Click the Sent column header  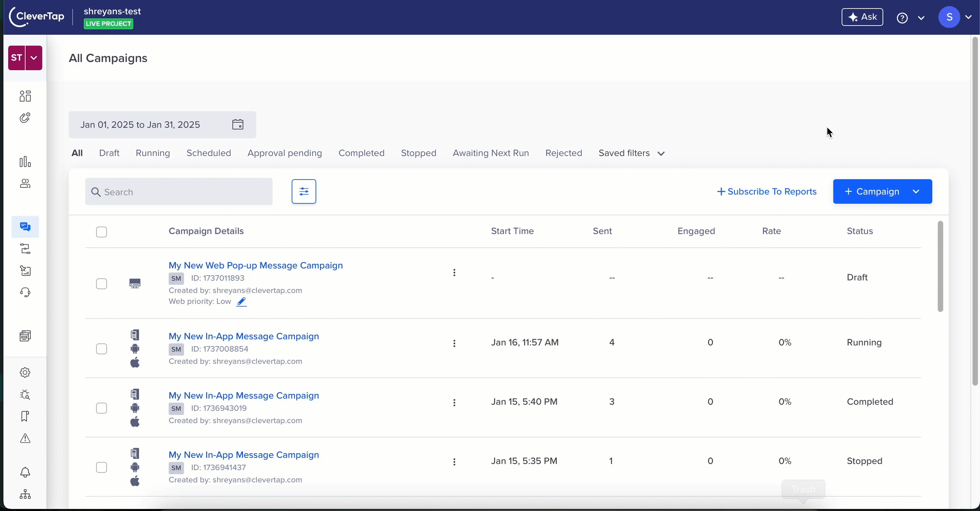pos(602,231)
